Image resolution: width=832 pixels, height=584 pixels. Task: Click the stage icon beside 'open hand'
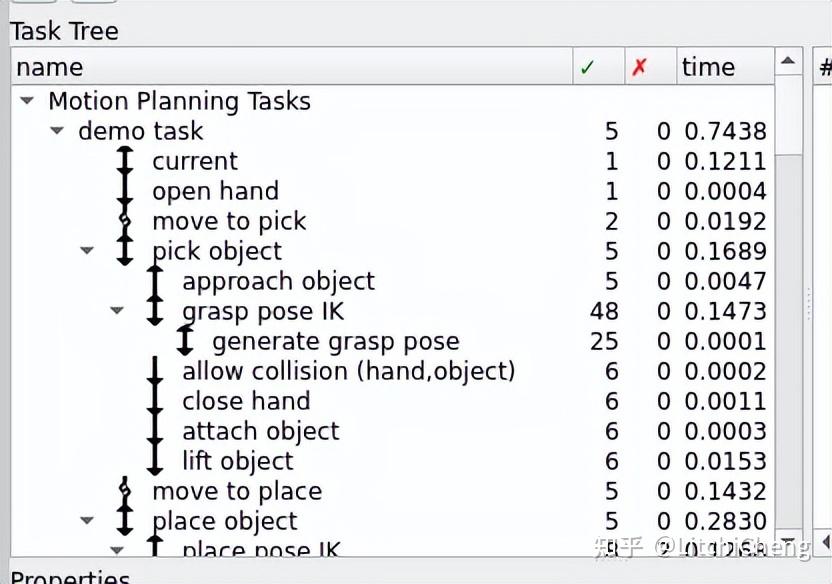(x=125, y=192)
